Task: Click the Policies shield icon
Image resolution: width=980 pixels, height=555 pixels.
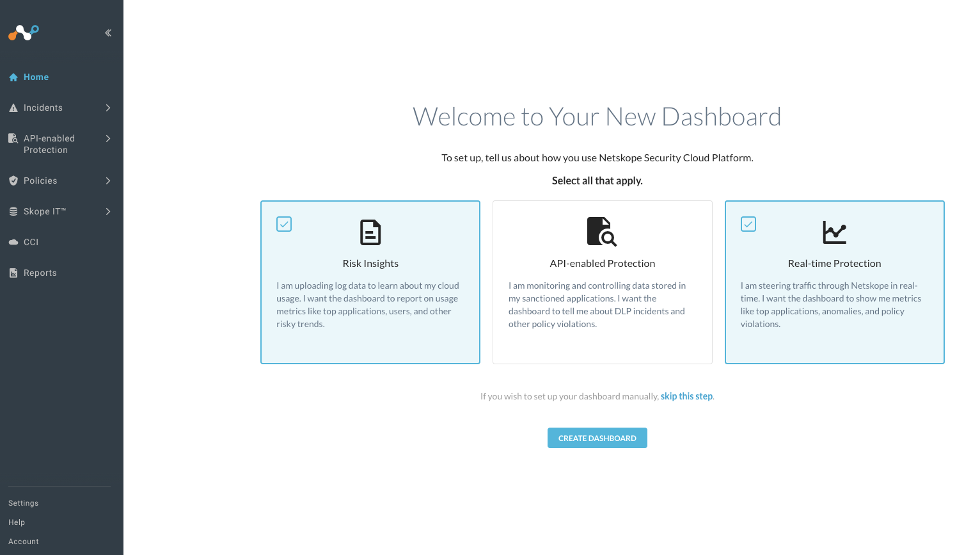Action: (13, 181)
